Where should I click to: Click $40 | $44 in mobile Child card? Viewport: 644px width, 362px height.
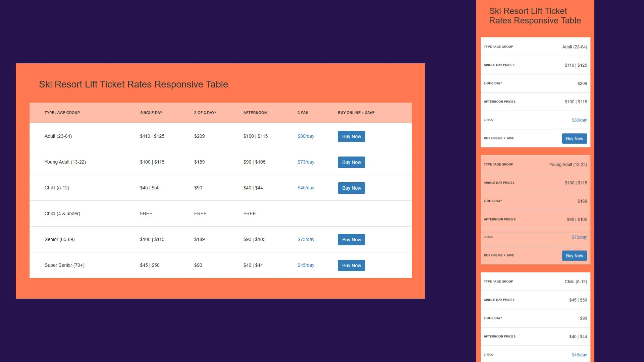pos(578,337)
